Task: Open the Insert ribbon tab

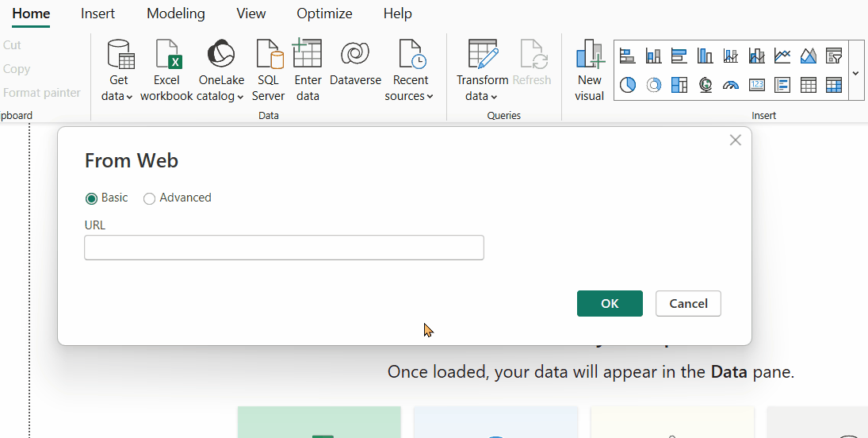Action: pos(98,13)
